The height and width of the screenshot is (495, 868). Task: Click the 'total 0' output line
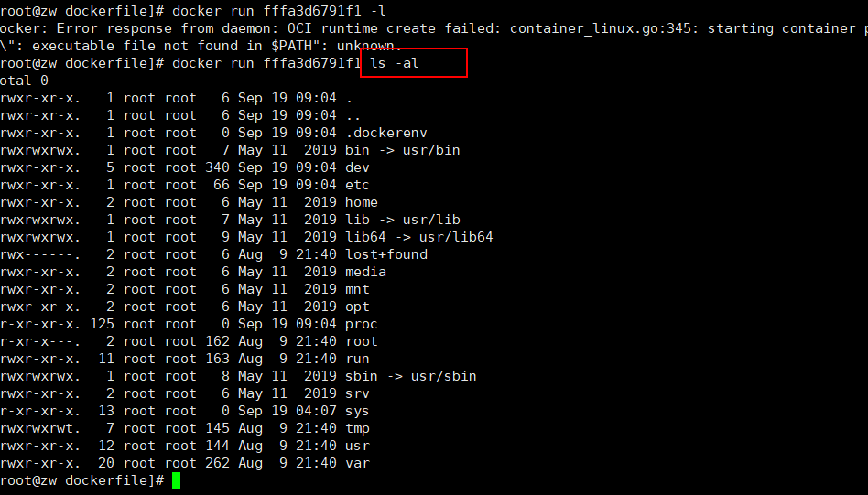(23, 81)
